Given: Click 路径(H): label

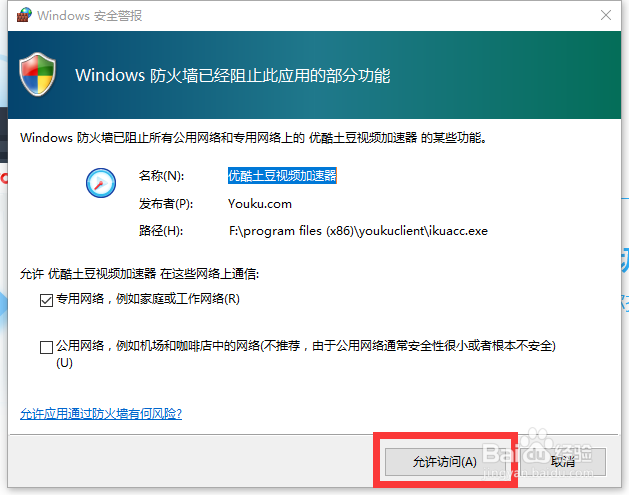Looking at the screenshot, I should [161, 231].
